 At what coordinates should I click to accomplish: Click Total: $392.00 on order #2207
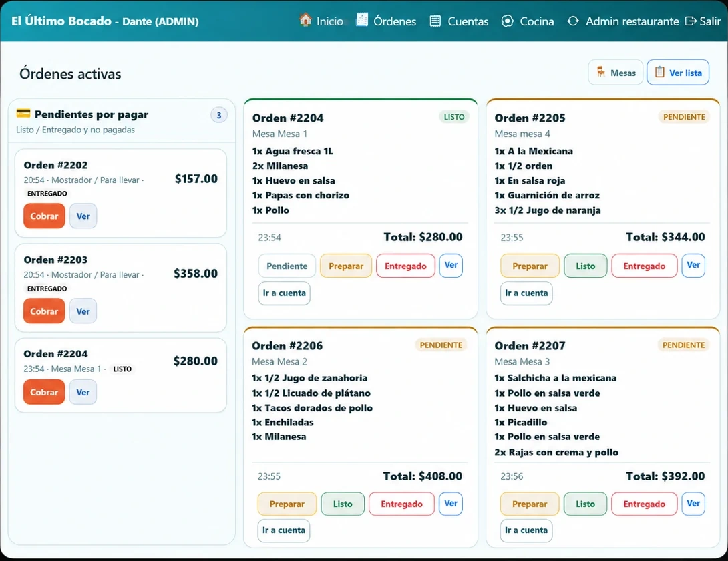(x=665, y=476)
